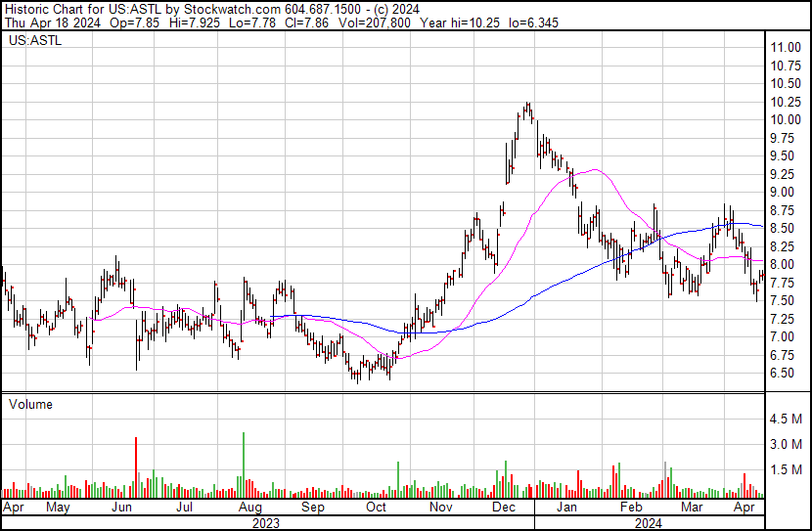The image size is (812, 531).
Task: Click the October price low near 6.35
Action: (x=358, y=378)
